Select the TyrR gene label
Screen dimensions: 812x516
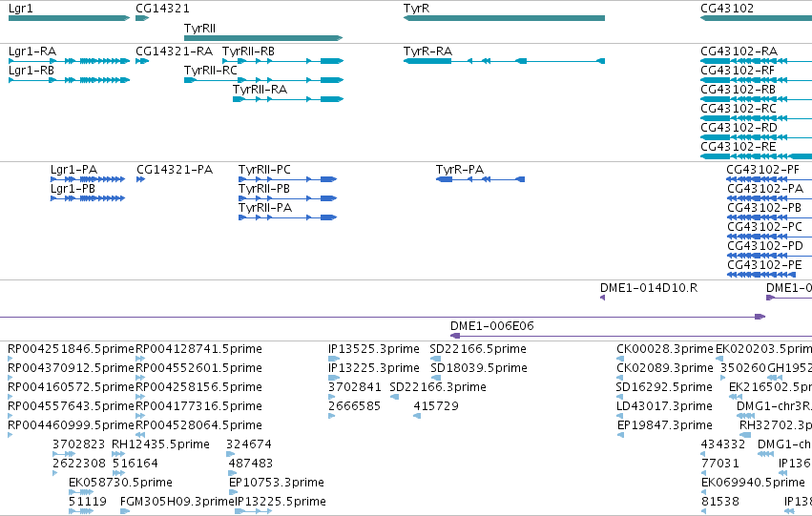tap(416, 9)
